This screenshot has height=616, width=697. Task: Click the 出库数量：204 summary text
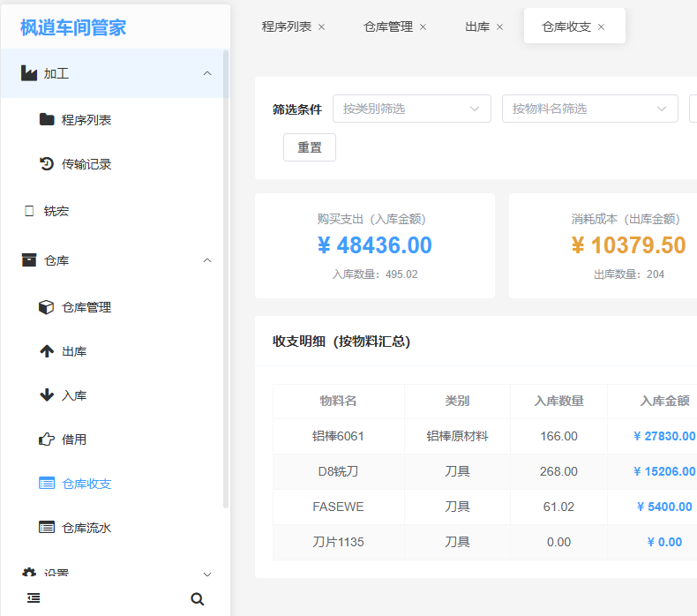(x=628, y=274)
